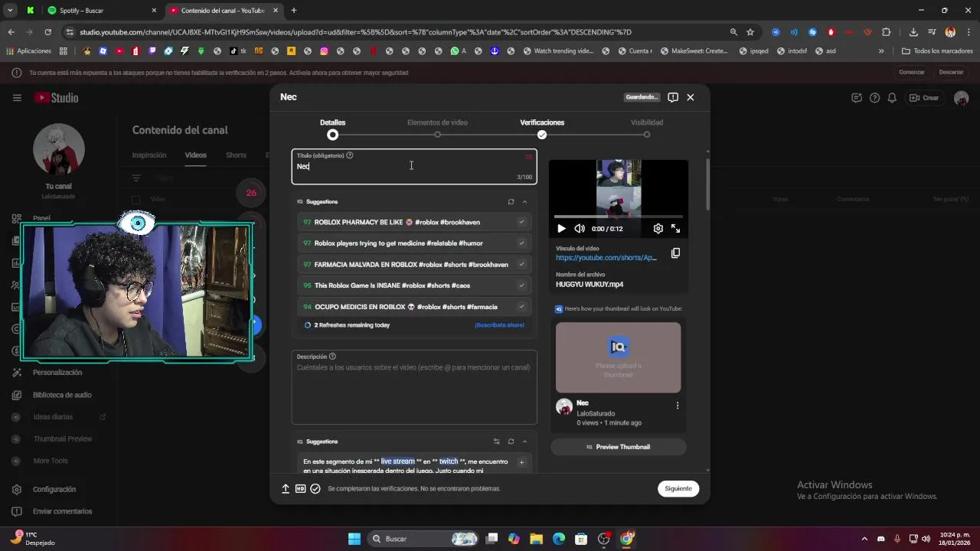Open the Nec preview card options menu
This screenshot has height=551, width=980.
tap(677, 406)
